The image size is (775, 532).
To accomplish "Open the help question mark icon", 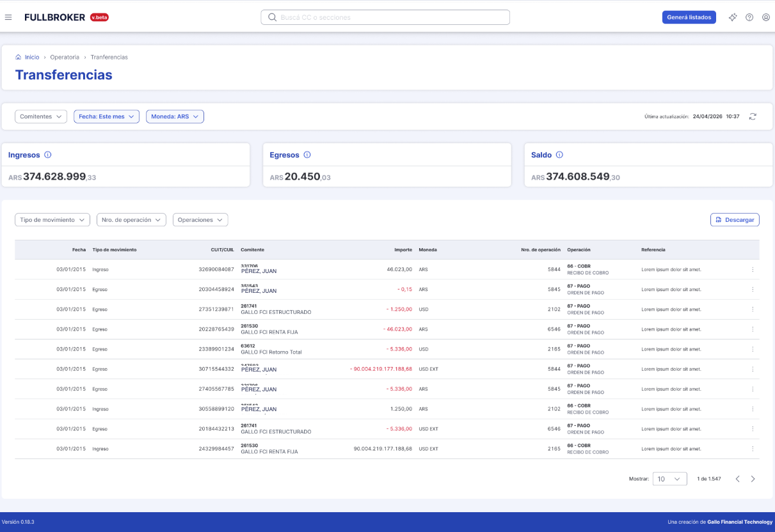I will point(749,17).
